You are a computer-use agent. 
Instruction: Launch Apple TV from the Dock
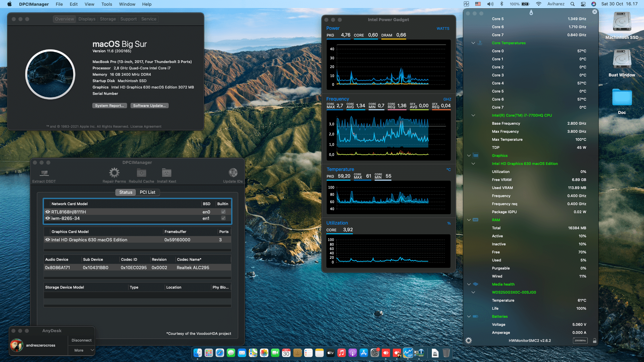point(330,353)
